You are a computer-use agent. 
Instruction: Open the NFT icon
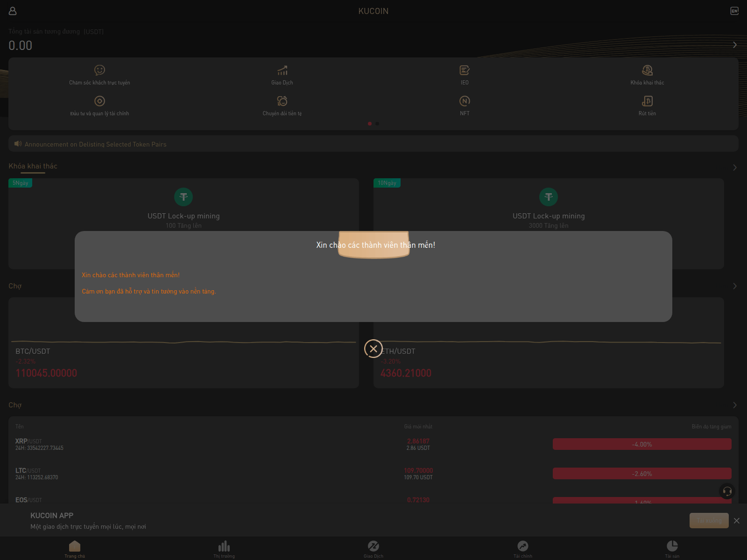coord(465,101)
